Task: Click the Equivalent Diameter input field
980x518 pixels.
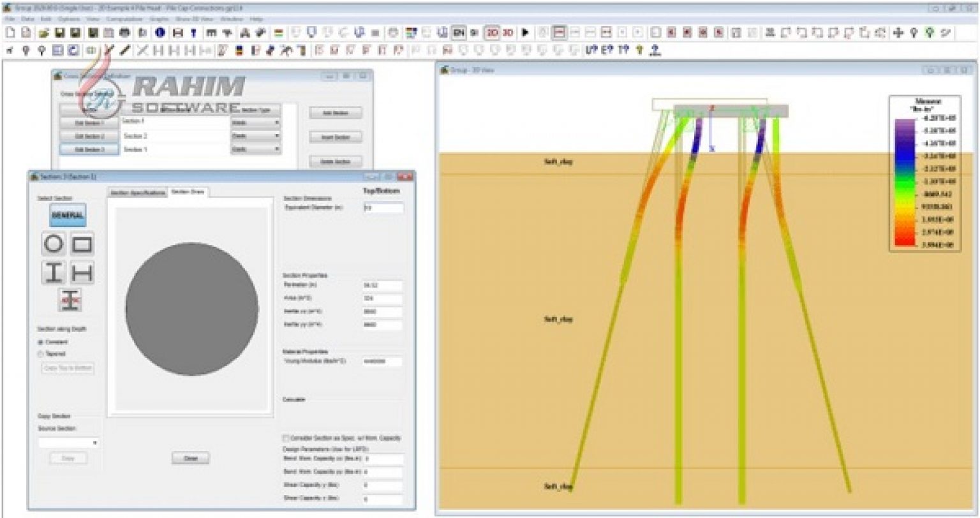Action: tap(383, 209)
